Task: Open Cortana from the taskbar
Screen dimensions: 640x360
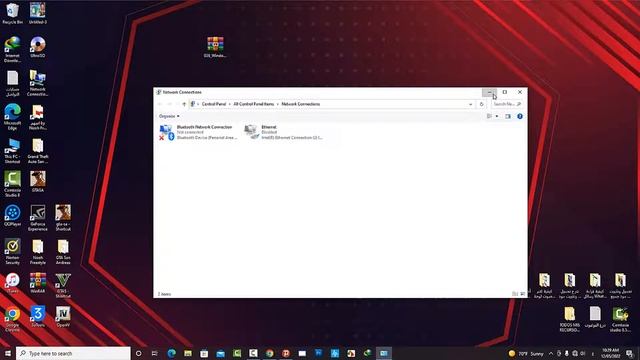Action: (138, 353)
